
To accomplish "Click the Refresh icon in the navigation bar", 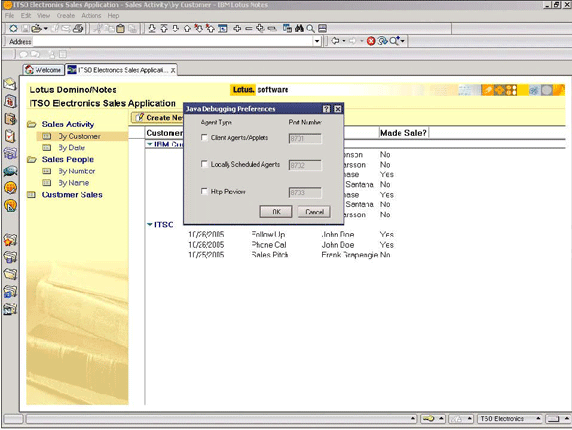I will click(382, 41).
